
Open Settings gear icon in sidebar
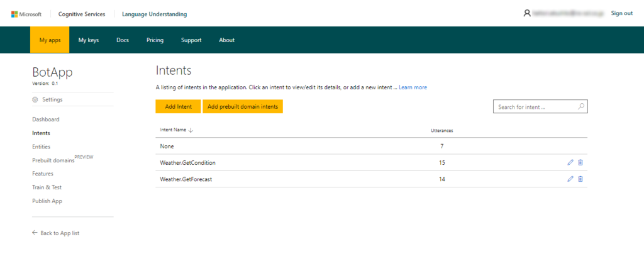(x=35, y=99)
